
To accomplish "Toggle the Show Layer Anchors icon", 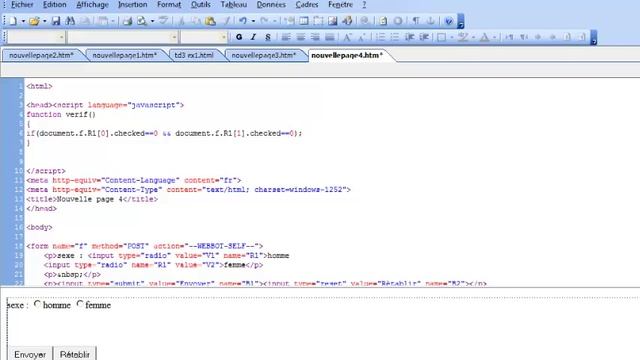I will click(430, 21).
